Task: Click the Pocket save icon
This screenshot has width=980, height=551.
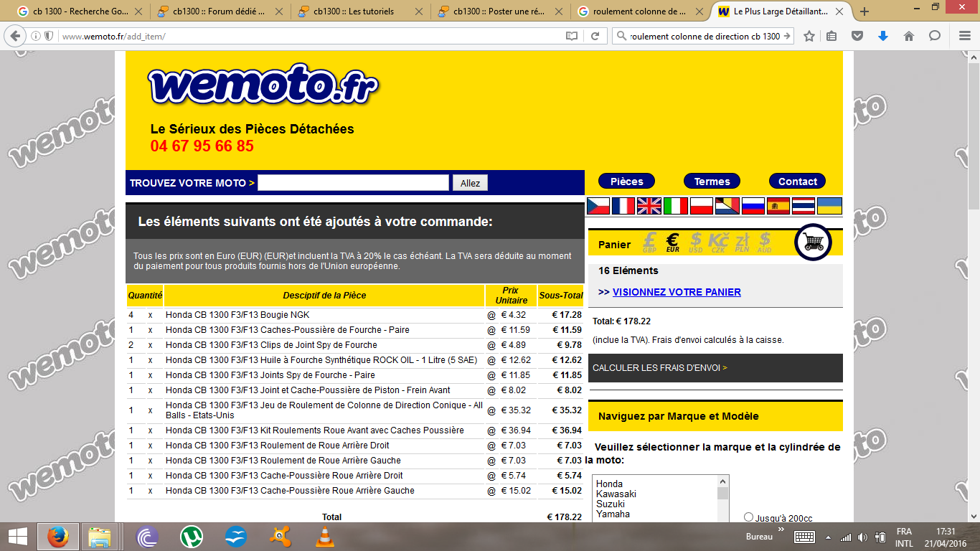Action: pos(857,36)
